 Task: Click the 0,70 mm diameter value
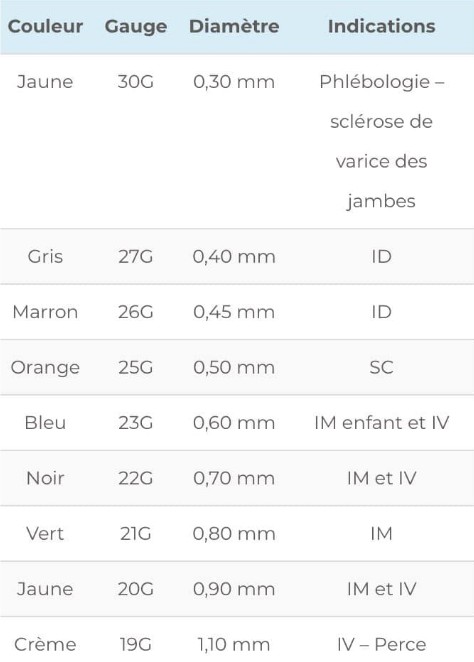pyautogui.click(x=234, y=478)
